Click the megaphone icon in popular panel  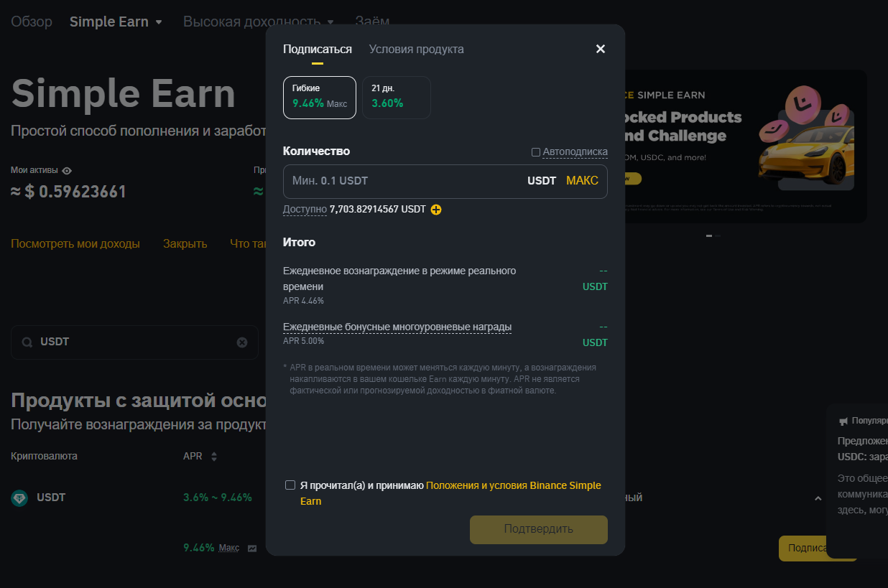click(843, 421)
